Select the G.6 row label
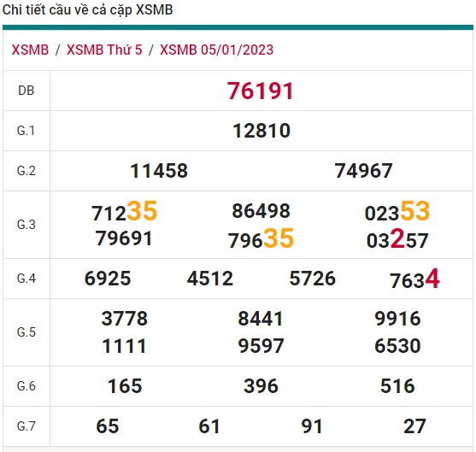The width and height of the screenshot is (476, 452). tap(26, 386)
